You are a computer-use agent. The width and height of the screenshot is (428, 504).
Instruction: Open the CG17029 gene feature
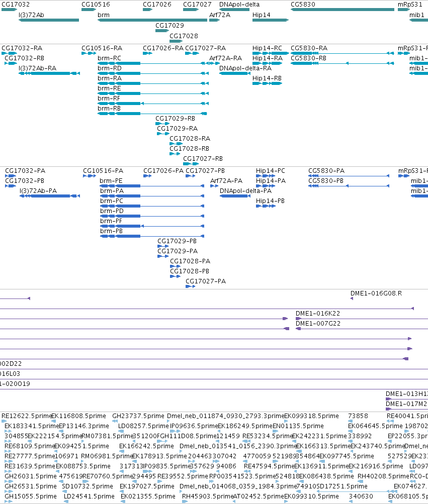point(162,31)
